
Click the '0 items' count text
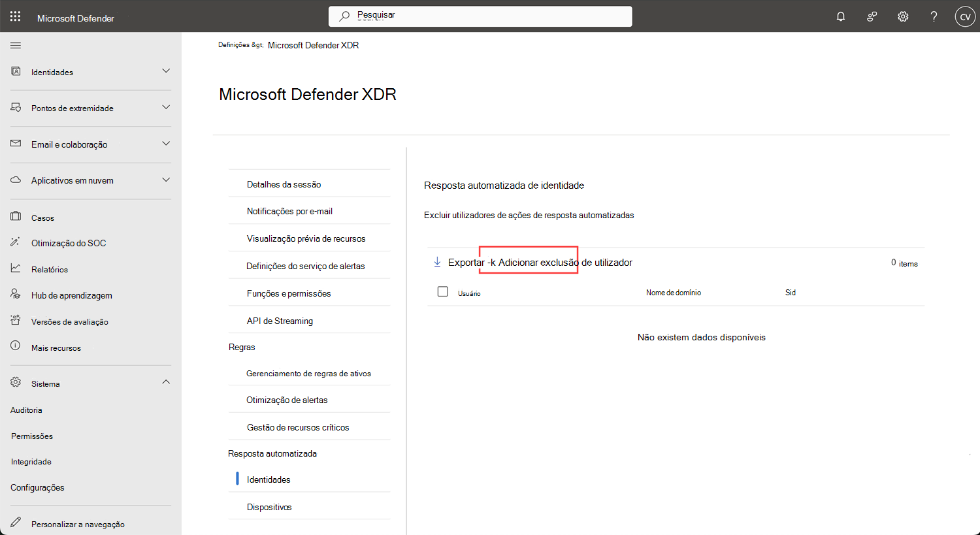click(904, 263)
